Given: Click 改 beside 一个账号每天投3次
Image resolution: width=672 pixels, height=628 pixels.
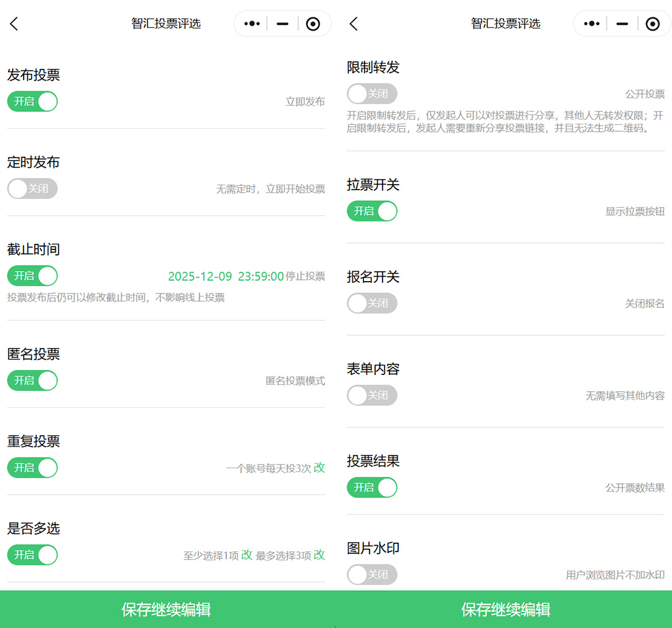Looking at the screenshot, I should pyautogui.click(x=319, y=468).
